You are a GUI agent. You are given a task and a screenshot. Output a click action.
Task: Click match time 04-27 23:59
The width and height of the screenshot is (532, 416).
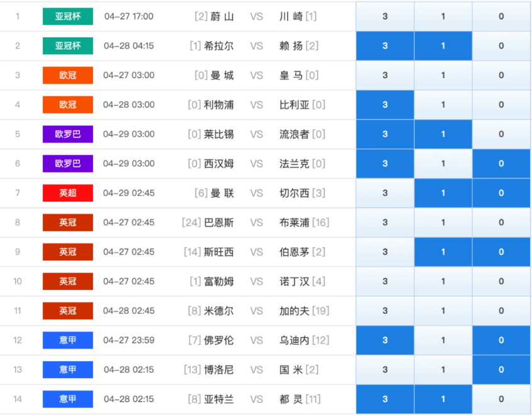129,340
